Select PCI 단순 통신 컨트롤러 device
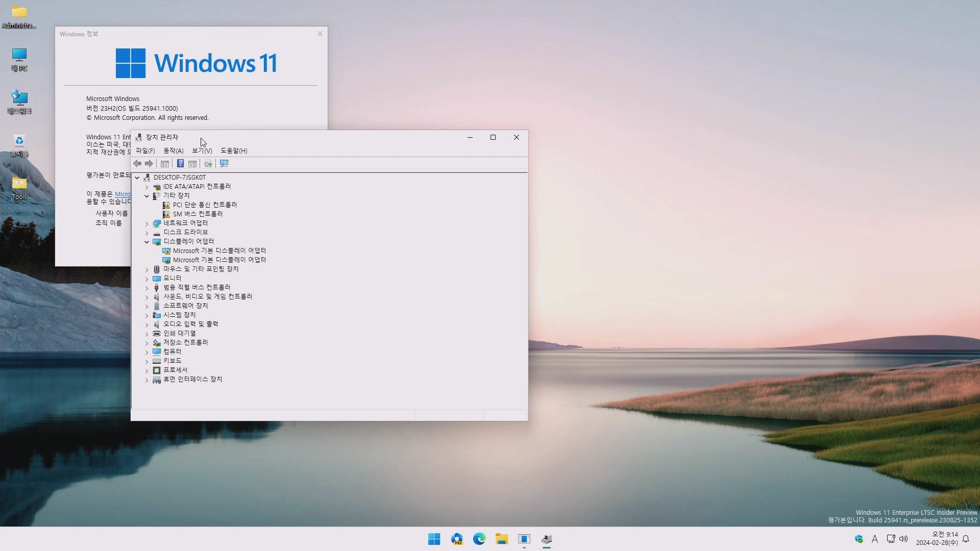Screen dimensions: 980x551 point(205,205)
